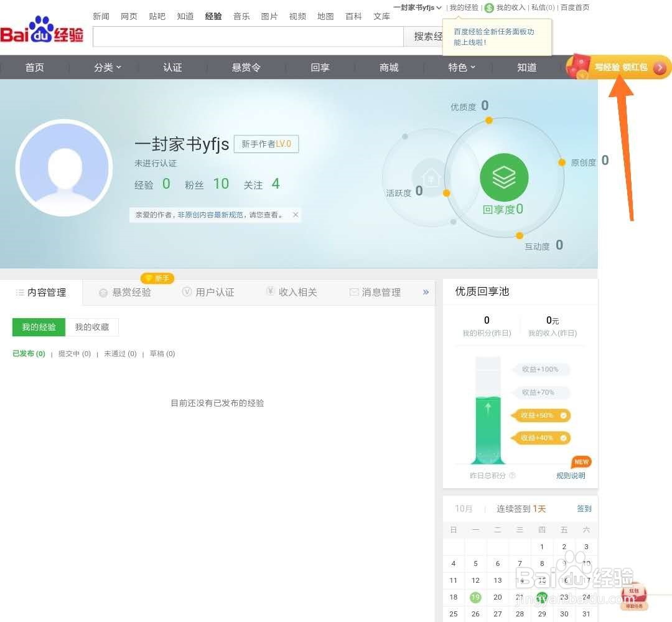Viewport: 672px width, 622px height.
Task: Select calendar date 19 highlighted green
Action: click(x=475, y=597)
